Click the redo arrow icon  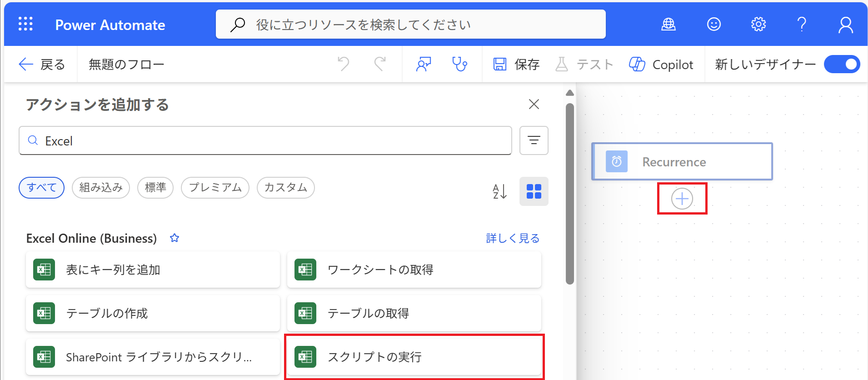pyautogui.click(x=380, y=64)
